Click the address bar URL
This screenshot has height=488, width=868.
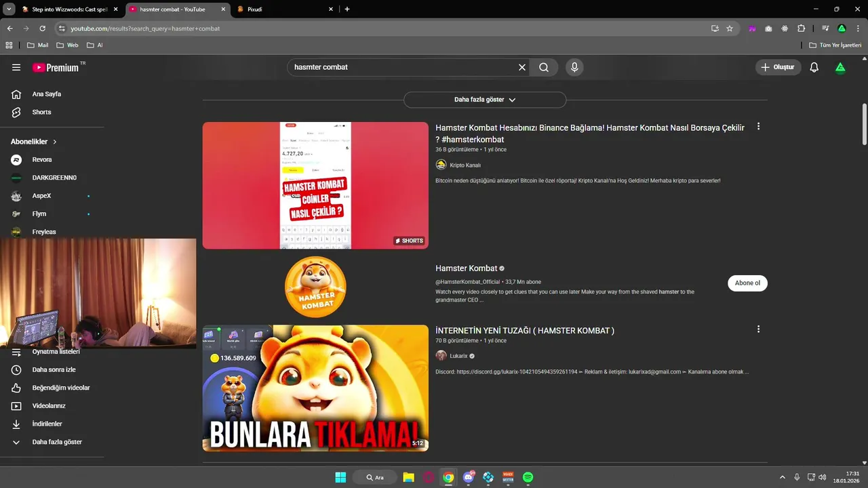[145, 28]
